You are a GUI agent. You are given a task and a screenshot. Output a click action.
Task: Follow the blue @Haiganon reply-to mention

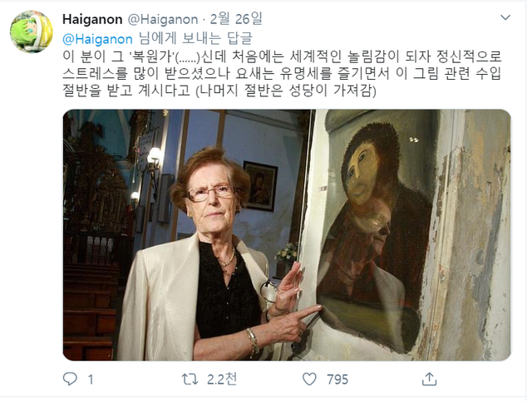click(97, 39)
